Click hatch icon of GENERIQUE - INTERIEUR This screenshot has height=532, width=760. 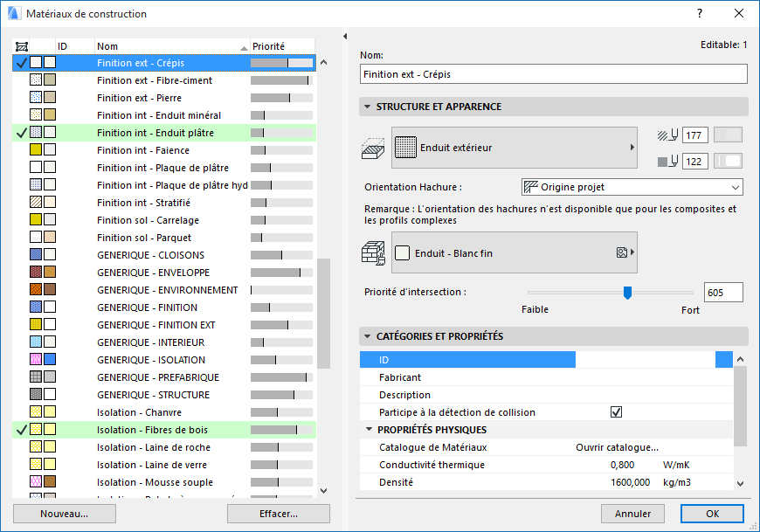pyautogui.click(x=36, y=342)
